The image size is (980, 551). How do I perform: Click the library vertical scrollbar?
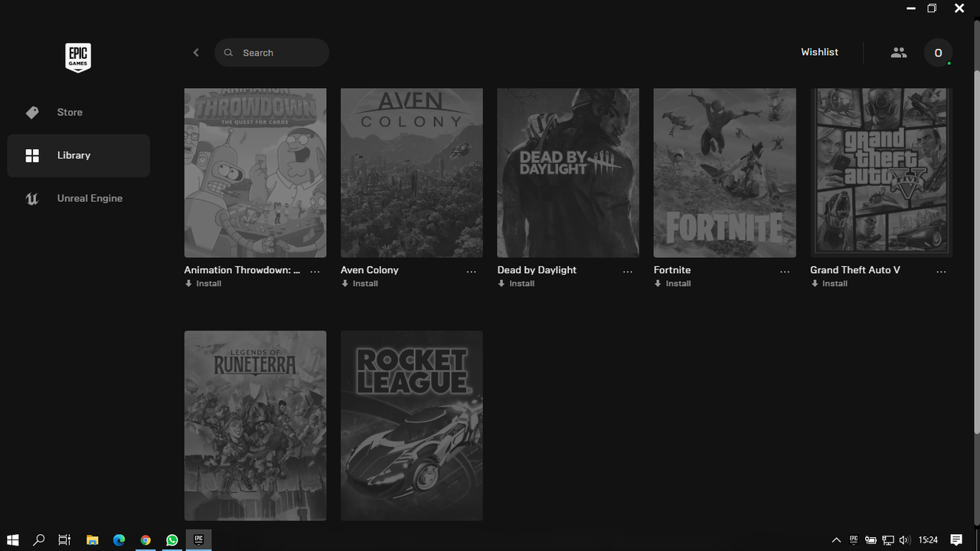pos(976,253)
